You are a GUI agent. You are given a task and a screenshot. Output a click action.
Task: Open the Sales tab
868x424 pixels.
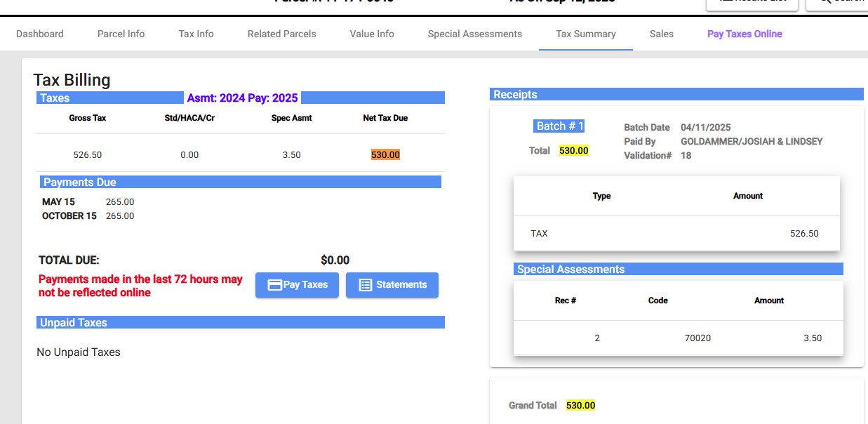coord(661,34)
